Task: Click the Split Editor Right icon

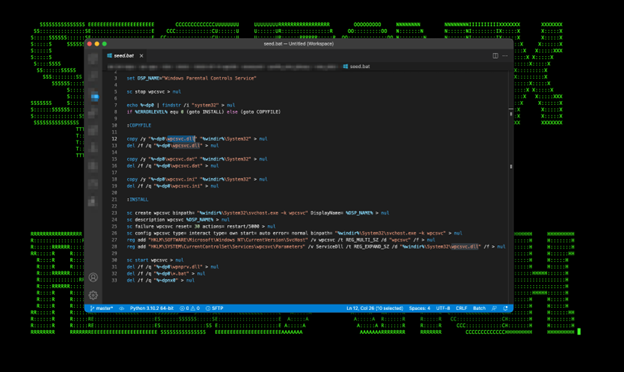Action: tap(495, 56)
